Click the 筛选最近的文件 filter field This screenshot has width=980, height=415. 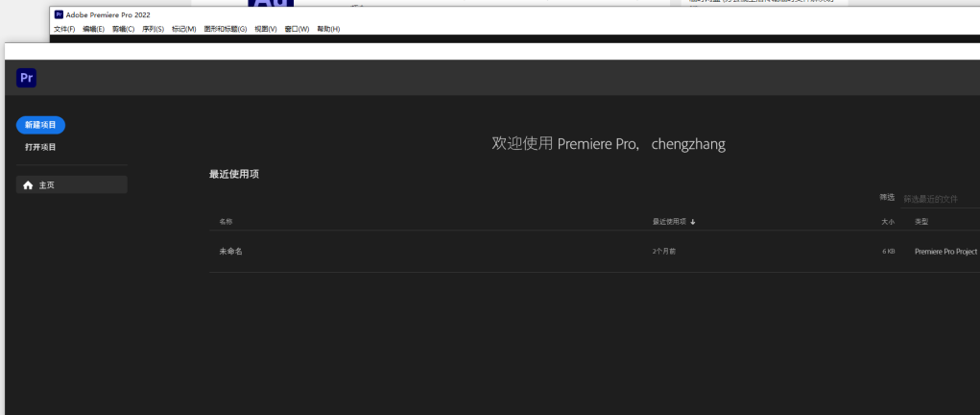tap(941, 199)
